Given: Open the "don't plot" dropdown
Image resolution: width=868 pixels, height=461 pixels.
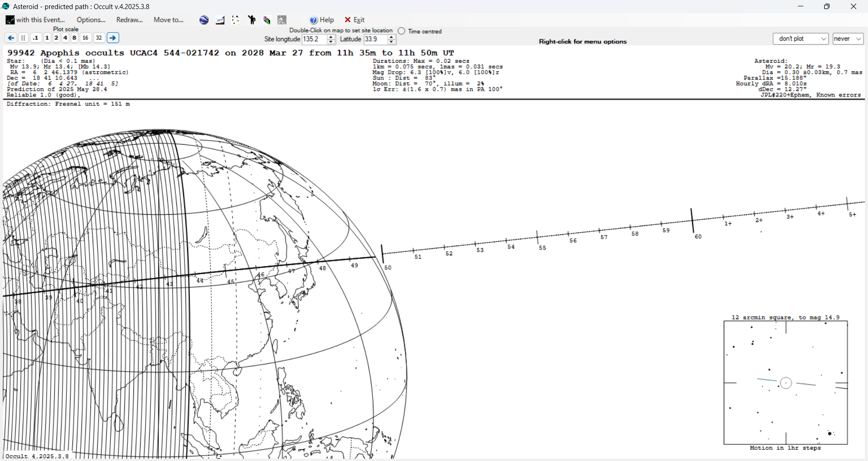Looking at the screenshot, I should point(801,39).
